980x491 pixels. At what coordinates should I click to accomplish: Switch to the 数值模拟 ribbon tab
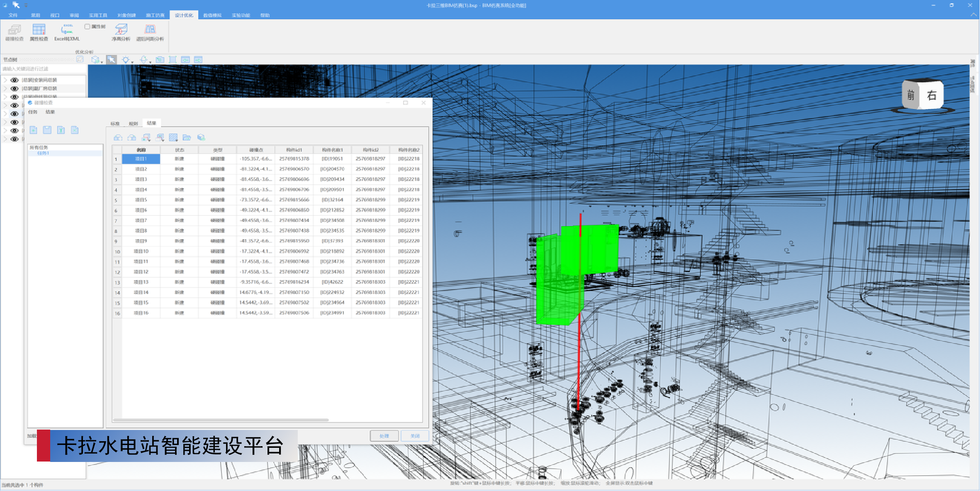[x=212, y=15]
